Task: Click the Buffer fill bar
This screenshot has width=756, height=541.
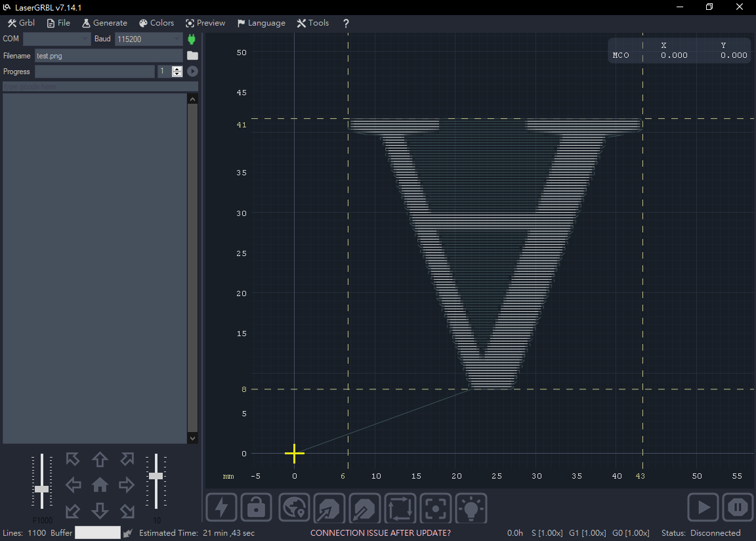Action: click(x=97, y=532)
